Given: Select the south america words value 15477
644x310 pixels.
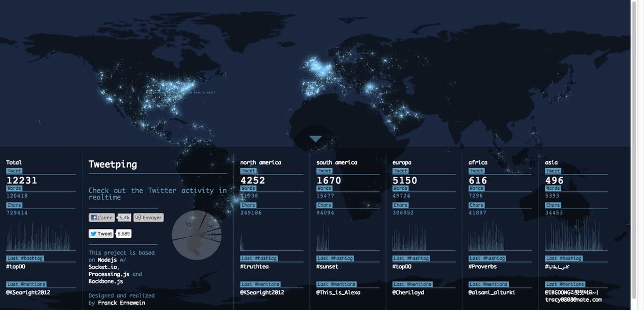Looking at the screenshot, I should click(325, 196).
